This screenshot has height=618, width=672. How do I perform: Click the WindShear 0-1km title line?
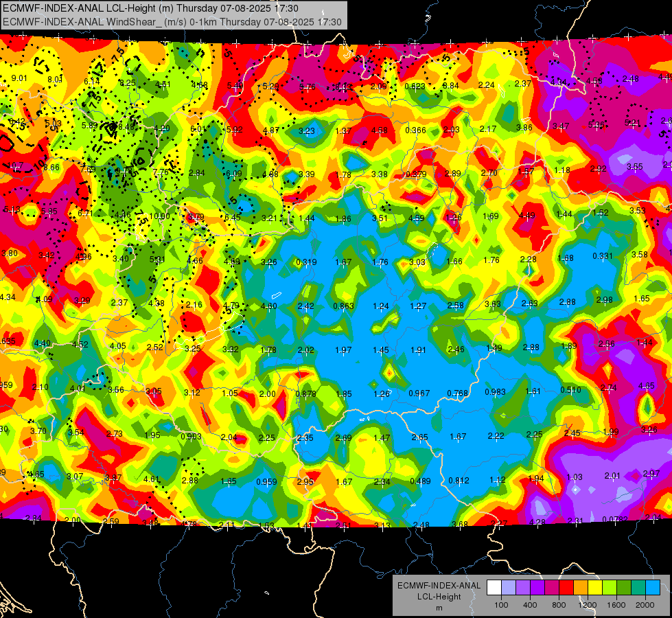[x=172, y=22]
